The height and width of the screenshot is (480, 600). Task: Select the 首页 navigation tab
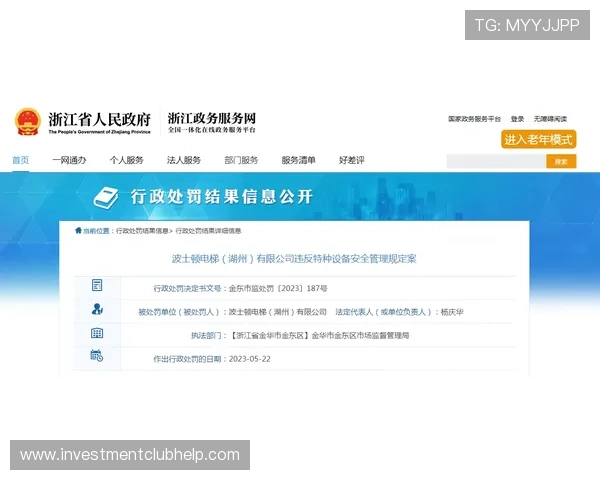21,160
